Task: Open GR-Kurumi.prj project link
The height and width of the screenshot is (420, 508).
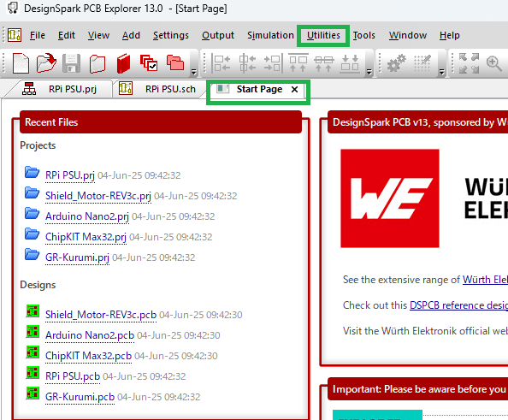Action: coord(77,257)
